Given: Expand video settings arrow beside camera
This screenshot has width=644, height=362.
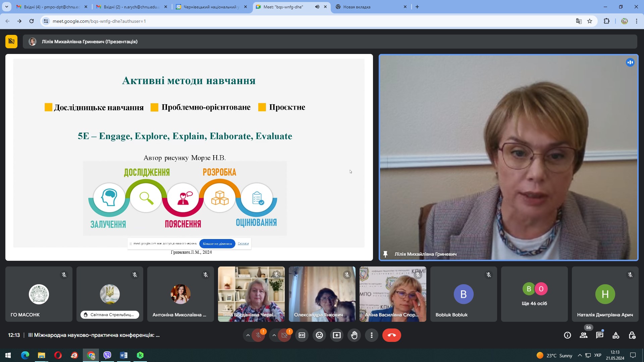Looking at the screenshot, I should [274, 335].
